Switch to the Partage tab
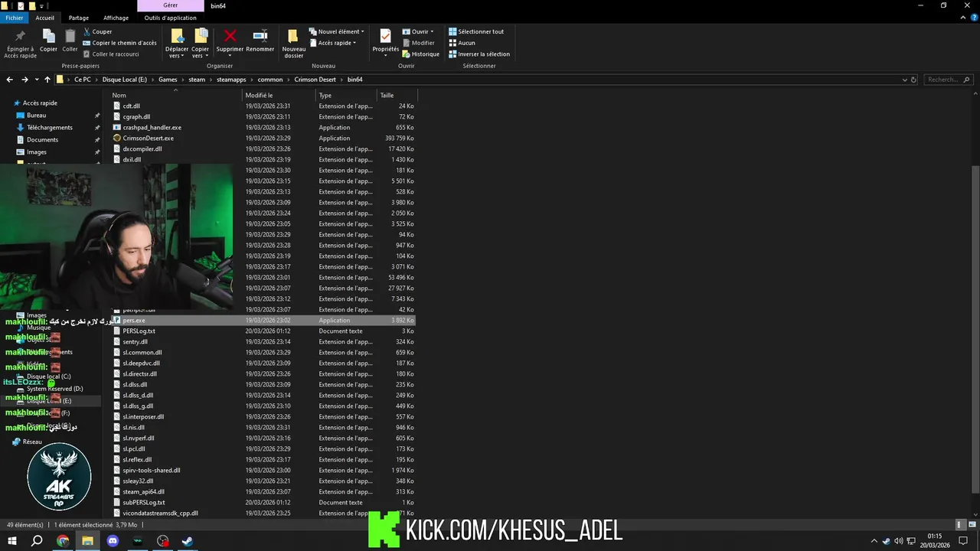Viewport: 980px width, 551px height. pyautogui.click(x=78, y=18)
